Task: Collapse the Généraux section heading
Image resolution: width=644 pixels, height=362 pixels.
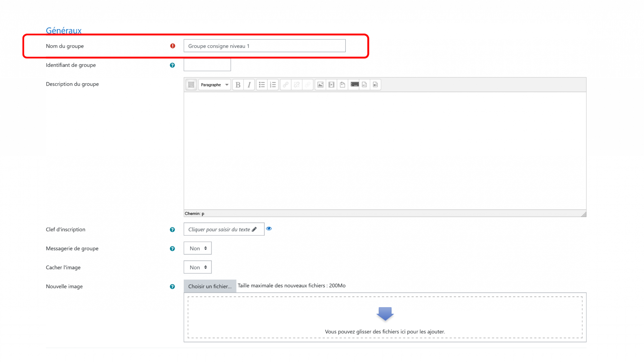Action: (64, 30)
